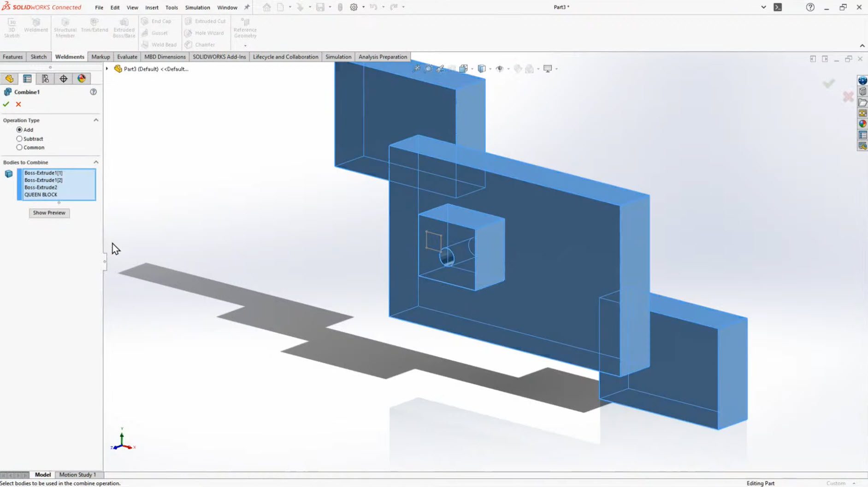Click the Show Preview button

pos(49,213)
